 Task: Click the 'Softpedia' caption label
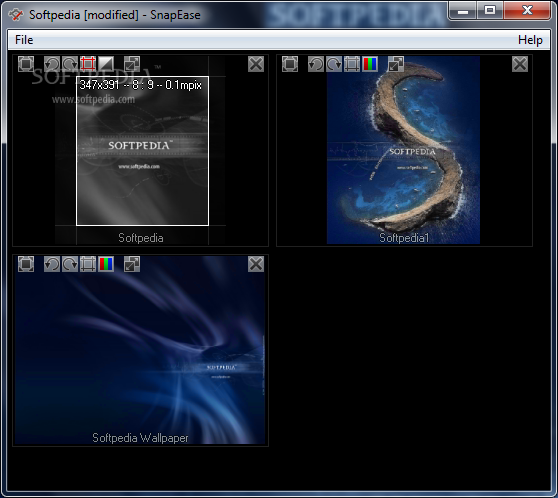(x=141, y=238)
